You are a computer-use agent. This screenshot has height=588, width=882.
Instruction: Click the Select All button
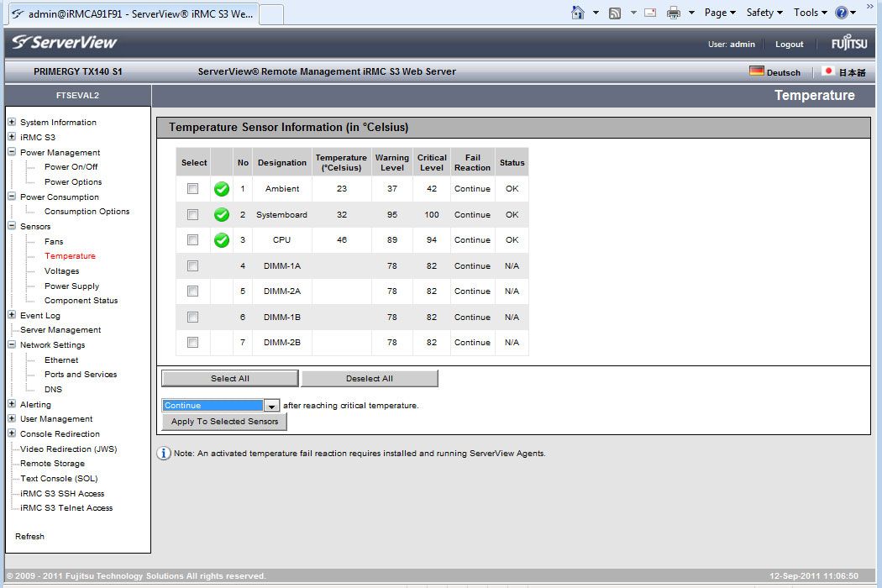pos(229,379)
